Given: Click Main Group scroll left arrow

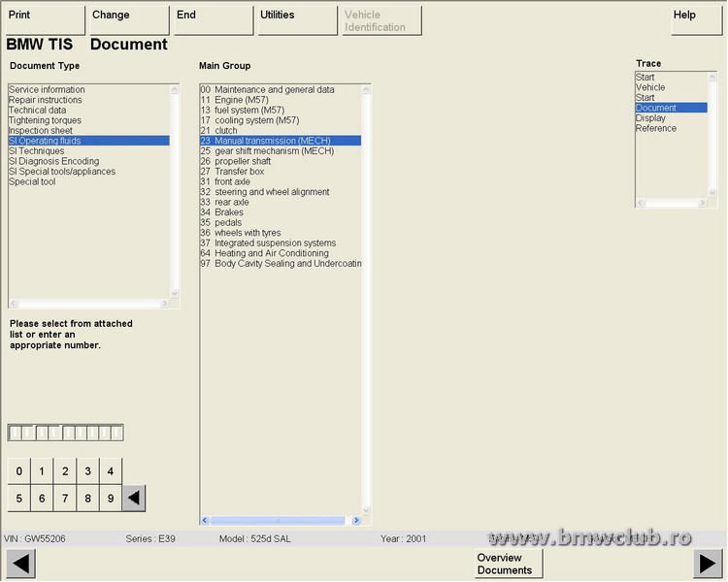Looking at the screenshot, I should (x=205, y=520).
